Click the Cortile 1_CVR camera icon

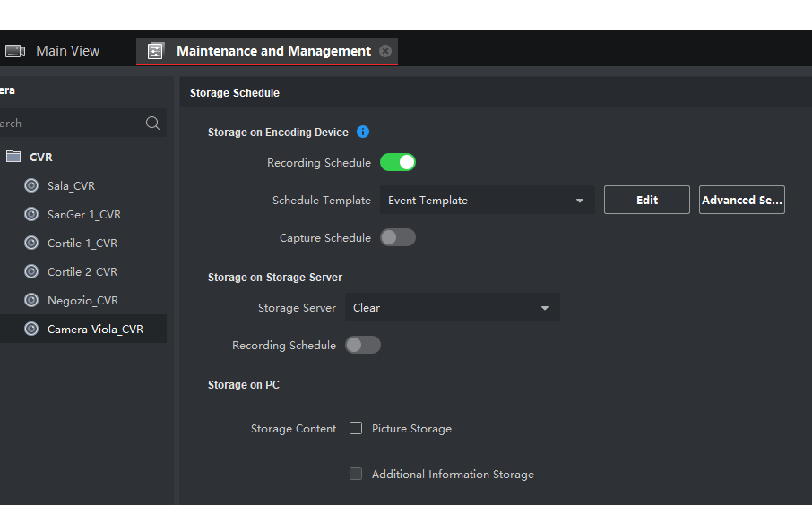[x=31, y=243]
